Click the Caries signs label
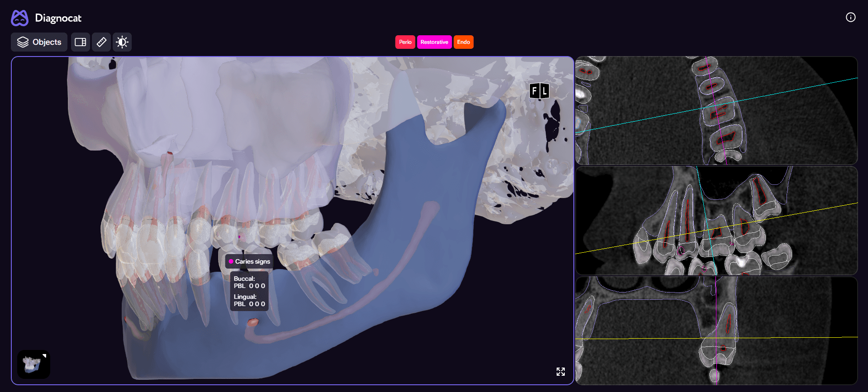This screenshot has width=868, height=392. pyautogui.click(x=249, y=261)
